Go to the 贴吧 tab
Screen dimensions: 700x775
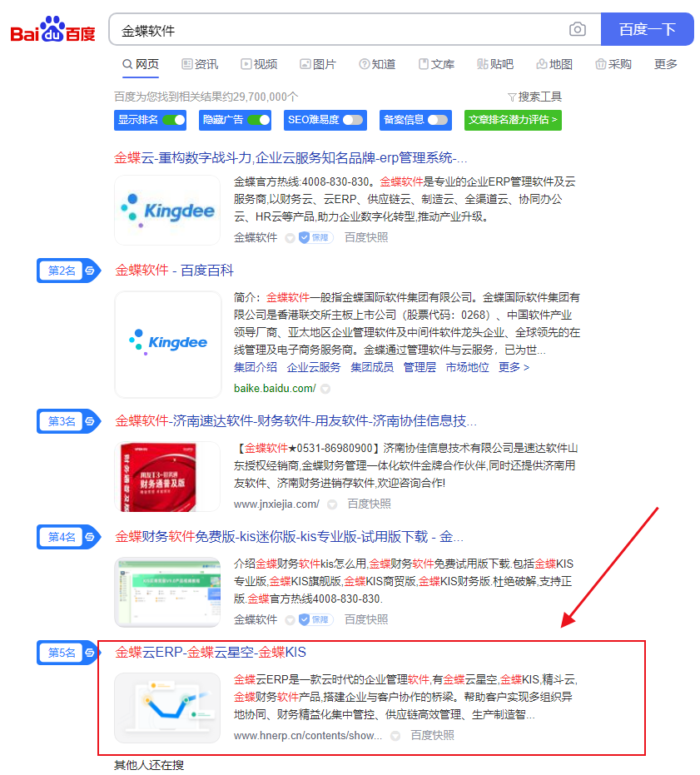click(x=495, y=64)
